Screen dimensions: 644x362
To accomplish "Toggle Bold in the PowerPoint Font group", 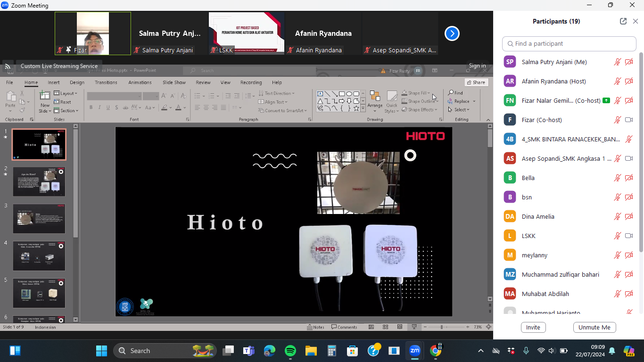I will pyautogui.click(x=91, y=107).
